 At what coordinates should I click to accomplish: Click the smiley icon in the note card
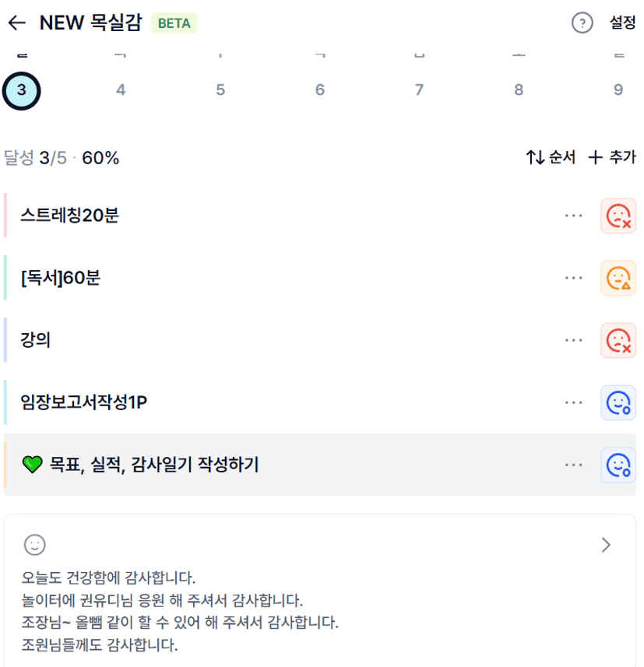(x=35, y=545)
